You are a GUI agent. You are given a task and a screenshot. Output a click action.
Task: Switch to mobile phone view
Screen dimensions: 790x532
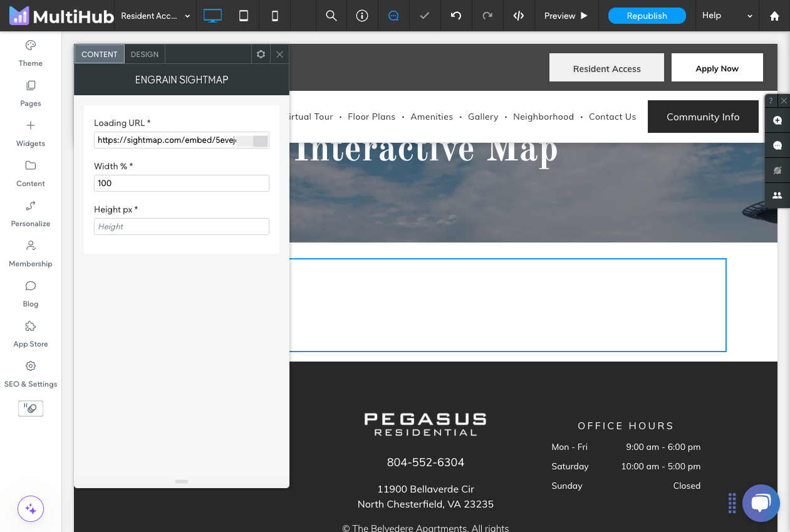[x=275, y=16]
